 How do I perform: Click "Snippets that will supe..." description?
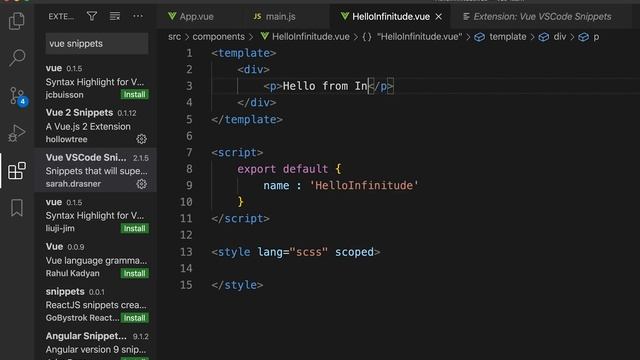[96, 171]
